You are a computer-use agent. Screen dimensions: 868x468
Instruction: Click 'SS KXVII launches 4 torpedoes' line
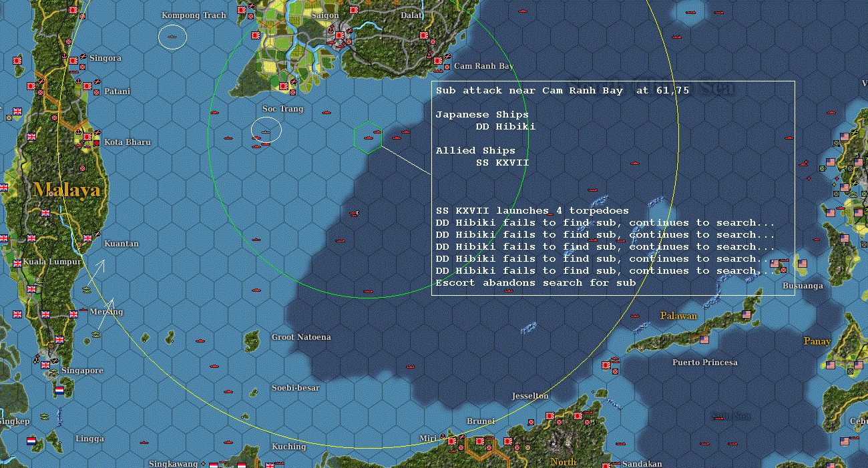tap(532, 211)
